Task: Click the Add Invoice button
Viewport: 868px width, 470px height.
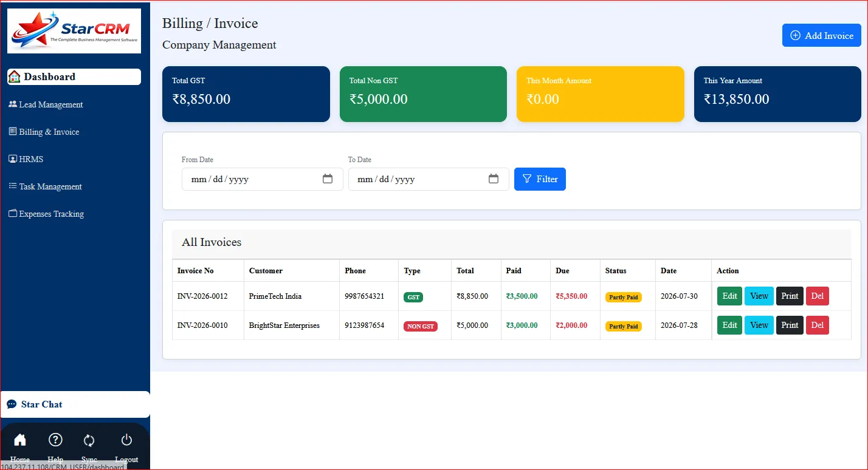Action: pyautogui.click(x=822, y=35)
